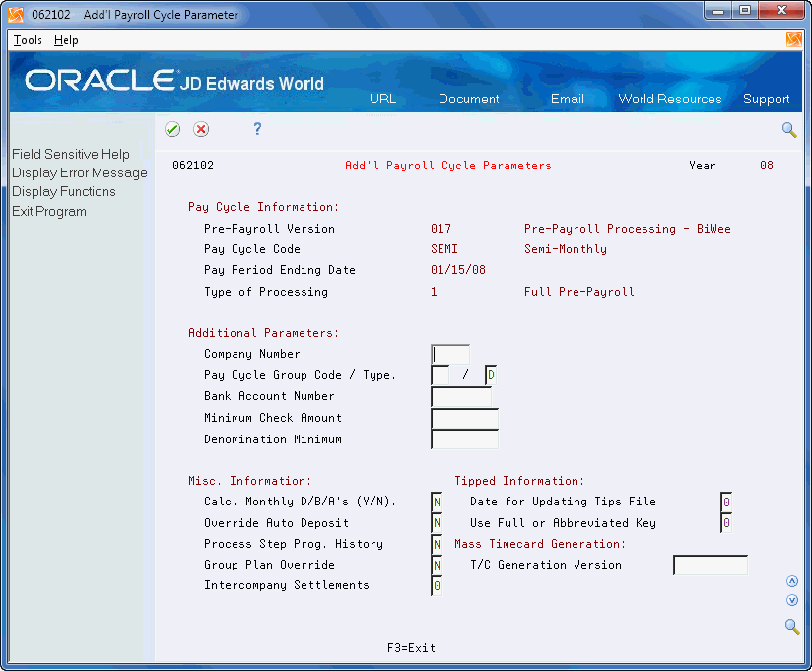Open the blue question mark help icon

tap(257, 128)
